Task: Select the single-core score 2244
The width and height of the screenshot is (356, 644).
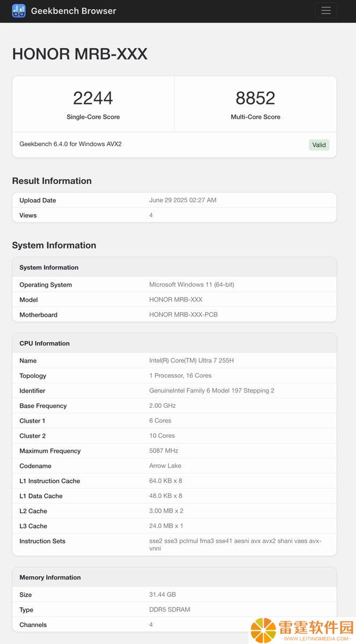Action: [93, 98]
